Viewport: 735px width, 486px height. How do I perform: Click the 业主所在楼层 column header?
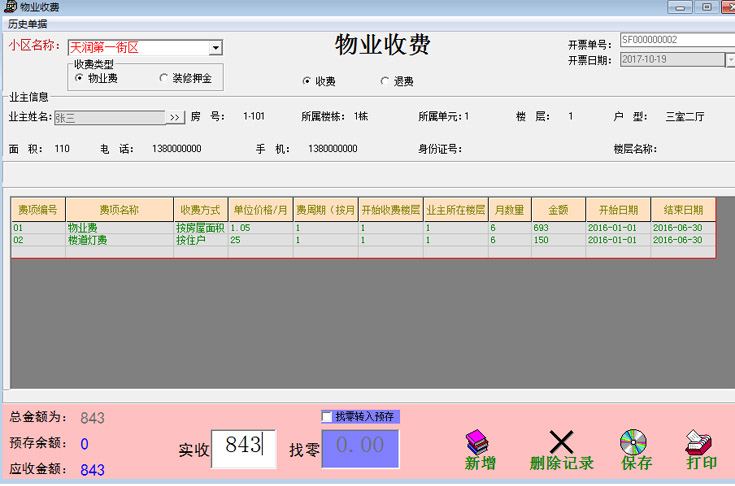[x=456, y=209]
